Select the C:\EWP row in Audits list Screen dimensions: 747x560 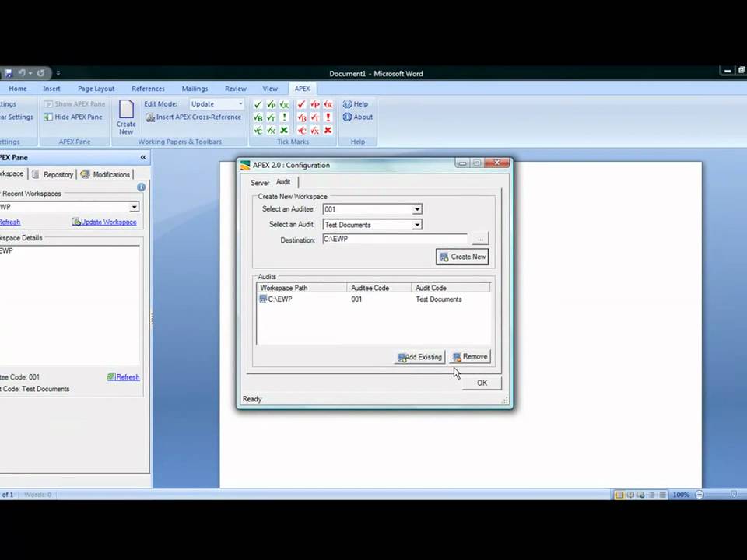tap(373, 299)
